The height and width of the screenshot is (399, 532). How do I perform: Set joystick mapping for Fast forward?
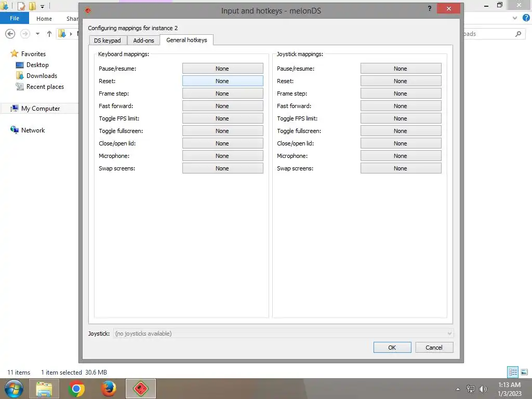click(401, 106)
